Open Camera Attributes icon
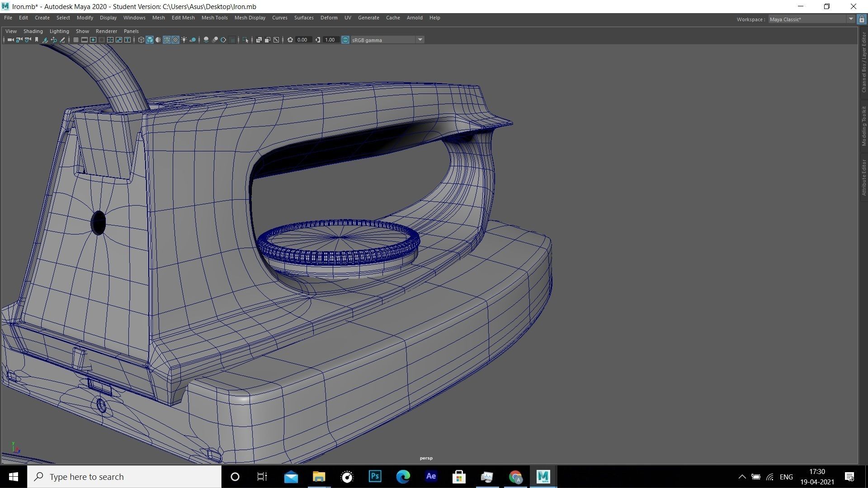The width and height of the screenshot is (868, 488). (28, 40)
